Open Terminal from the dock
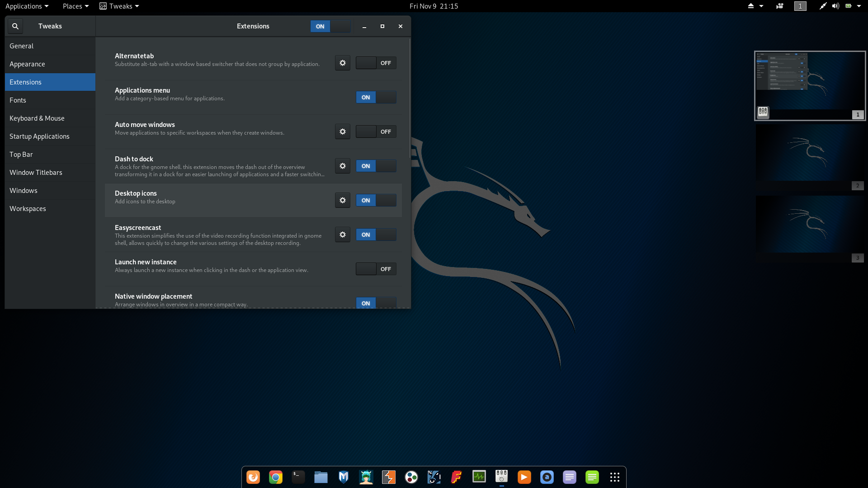Screen dimensions: 868x488 tap(298, 477)
